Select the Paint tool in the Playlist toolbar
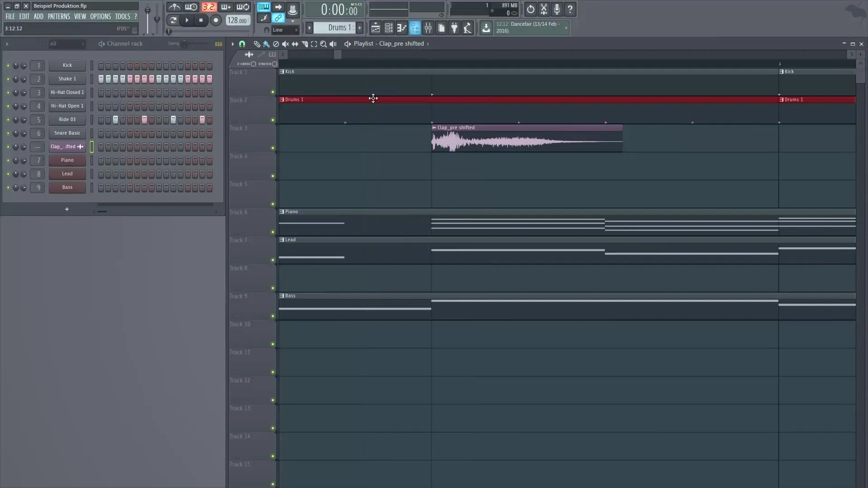The width and height of the screenshot is (868, 488). [x=266, y=44]
